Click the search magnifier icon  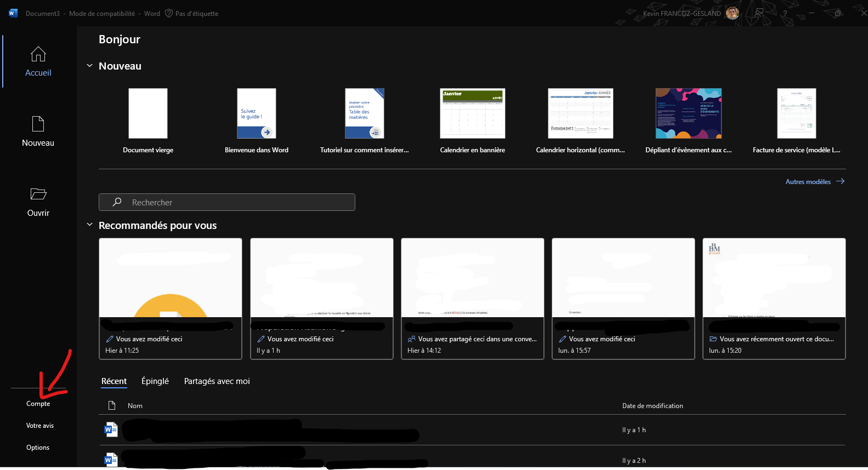(117, 202)
